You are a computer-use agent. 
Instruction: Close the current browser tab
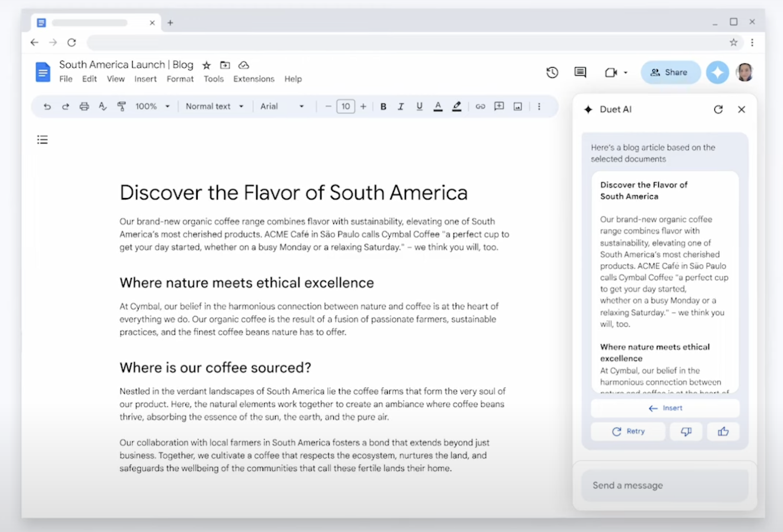point(152,22)
